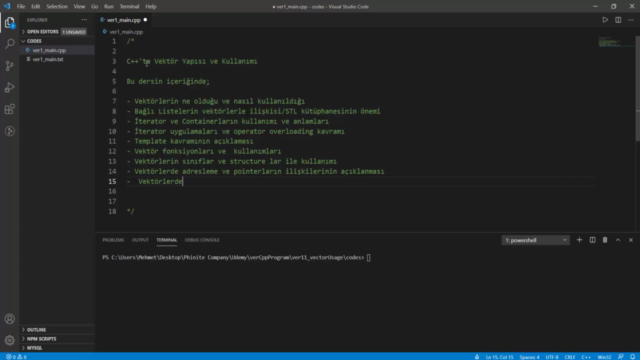This screenshot has height=360, width=640.
Task: Split the terminal panel
Action: point(592,240)
